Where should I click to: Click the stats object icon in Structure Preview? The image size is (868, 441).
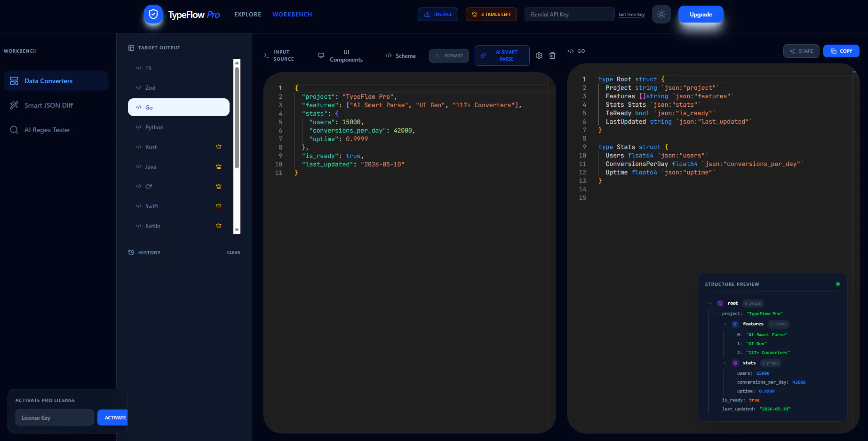coord(735,363)
